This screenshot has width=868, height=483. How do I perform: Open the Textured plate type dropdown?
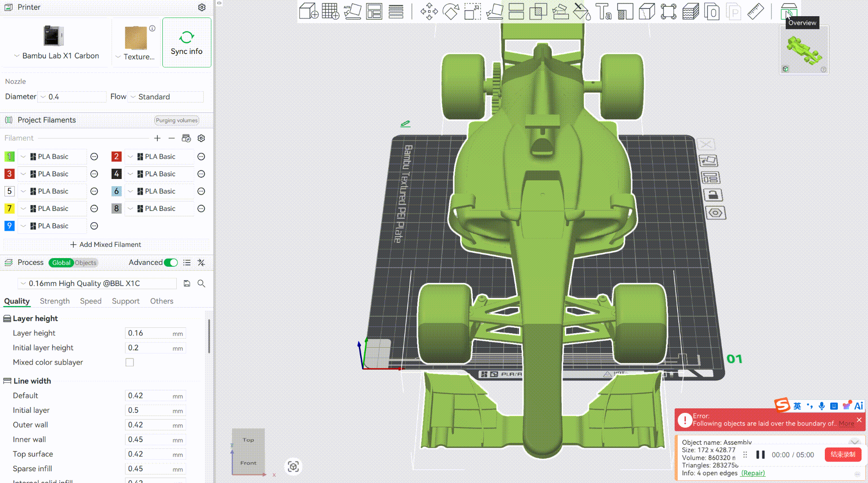click(x=135, y=57)
